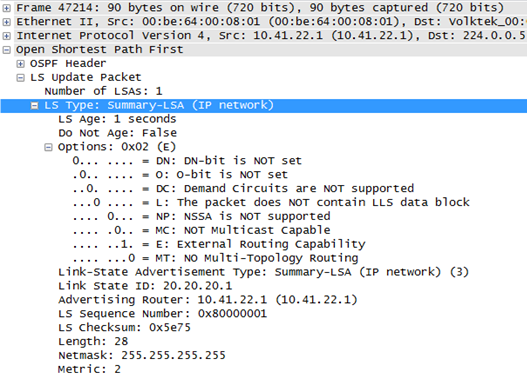
Task: Collapse the highlighted LS Type Summary-LSA node
Action: click(34, 106)
